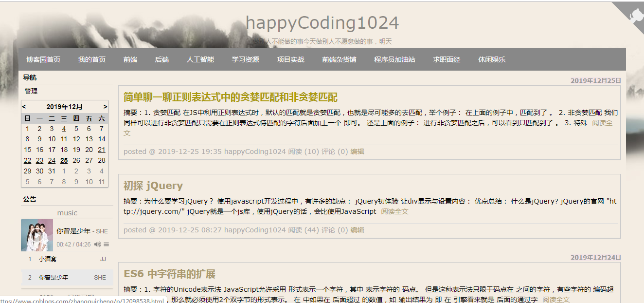The width and height of the screenshot is (644, 303).
Task: Select calendar date 24
Action: (x=52, y=160)
